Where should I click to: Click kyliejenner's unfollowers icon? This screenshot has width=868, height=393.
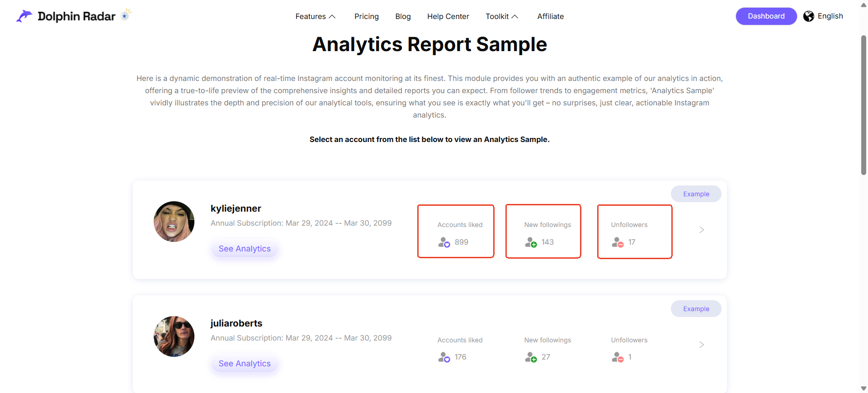click(x=618, y=242)
